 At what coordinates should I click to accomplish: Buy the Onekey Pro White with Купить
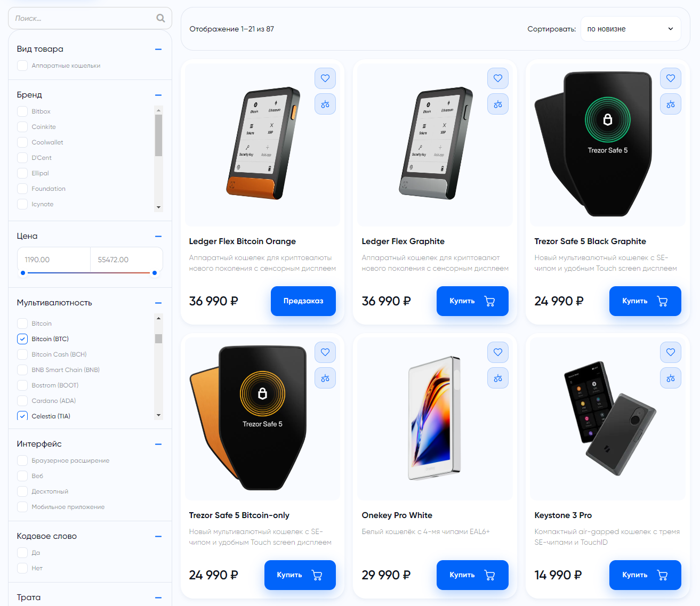(x=472, y=575)
